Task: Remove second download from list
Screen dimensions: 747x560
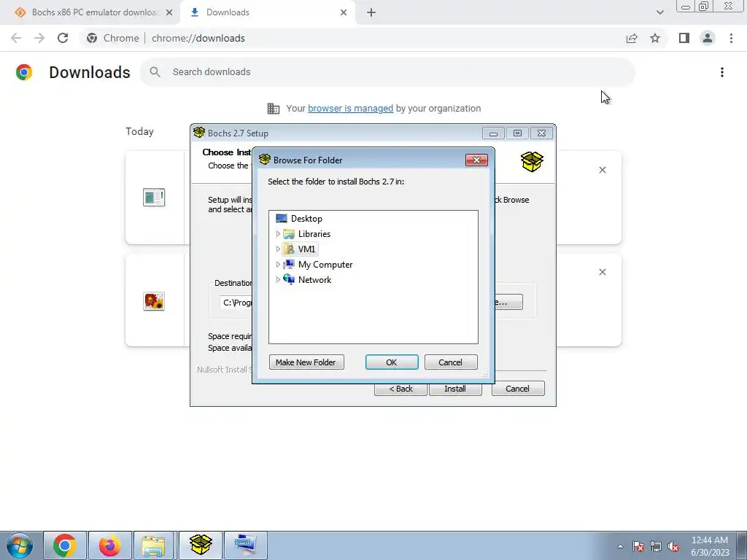Action: coord(603,272)
